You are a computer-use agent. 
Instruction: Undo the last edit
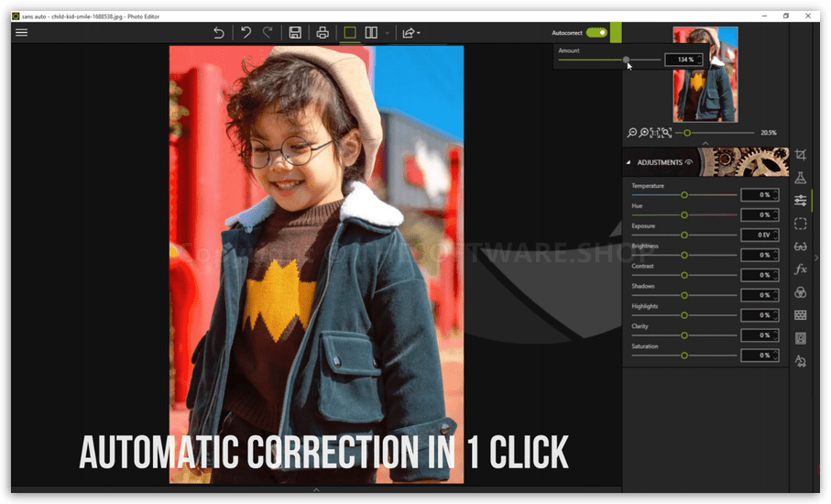(x=246, y=33)
